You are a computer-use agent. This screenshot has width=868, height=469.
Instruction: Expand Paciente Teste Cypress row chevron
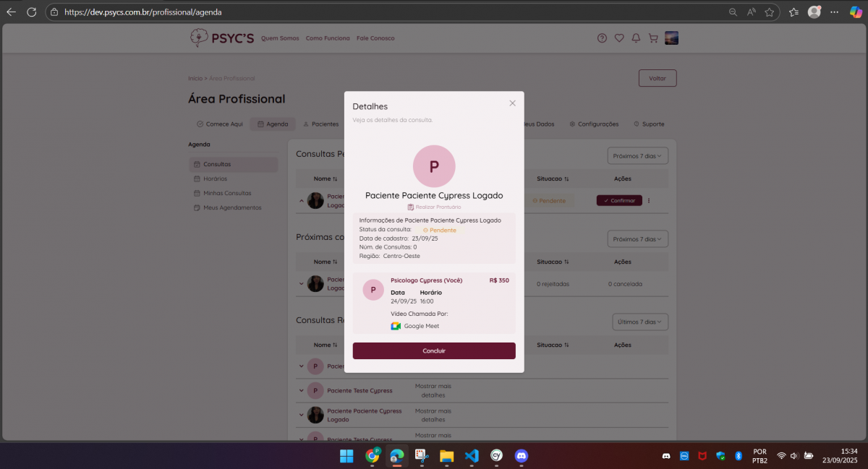click(x=302, y=391)
